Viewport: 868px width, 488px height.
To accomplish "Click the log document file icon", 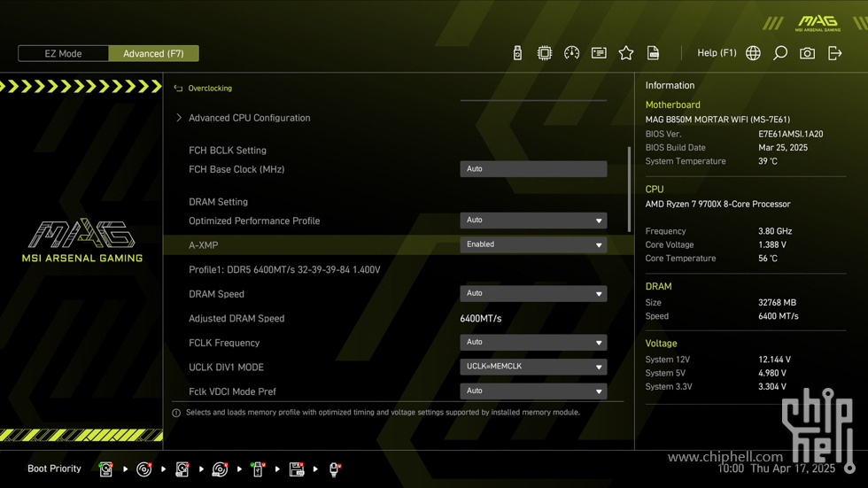I will (654, 53).
